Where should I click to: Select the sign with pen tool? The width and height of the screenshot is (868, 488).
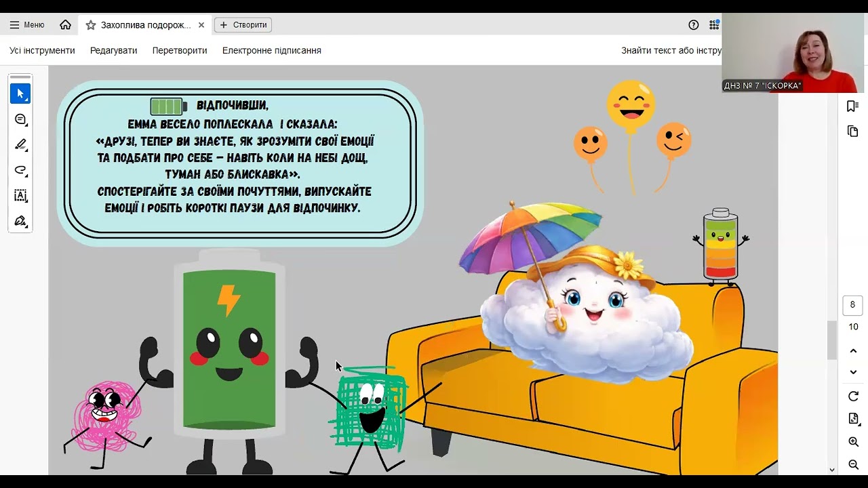[20, 221]
